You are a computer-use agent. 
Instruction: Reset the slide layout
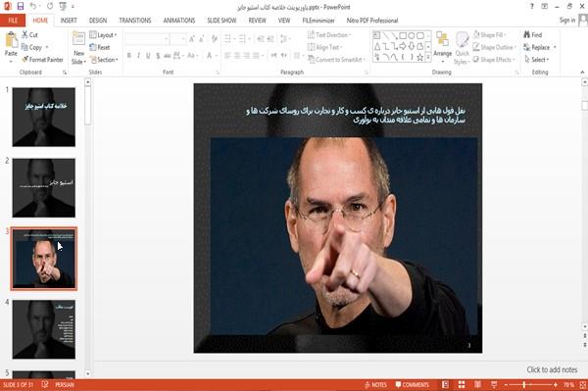click(100, 47)
